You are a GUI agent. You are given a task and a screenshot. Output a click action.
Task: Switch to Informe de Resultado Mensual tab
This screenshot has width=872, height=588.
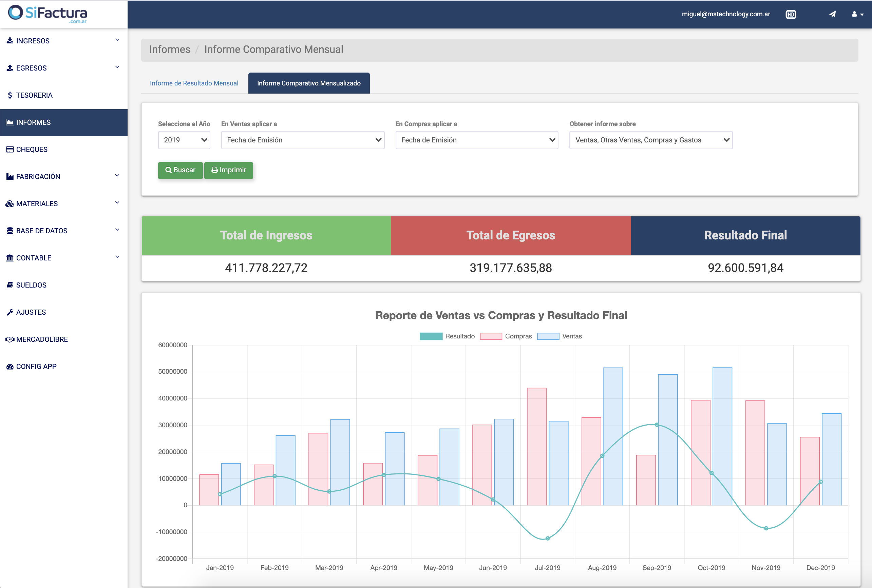pyautogui.click(x=194, y=83)
